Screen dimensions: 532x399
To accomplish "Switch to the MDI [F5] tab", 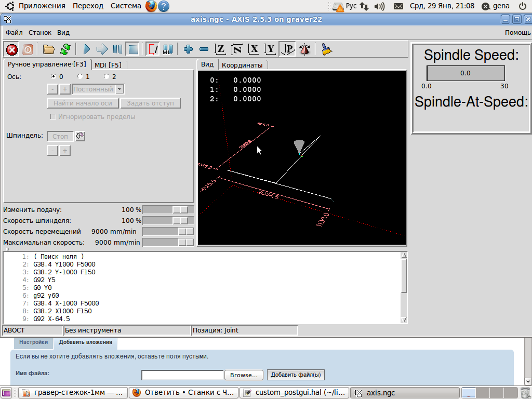I will [x=108, y=65].
